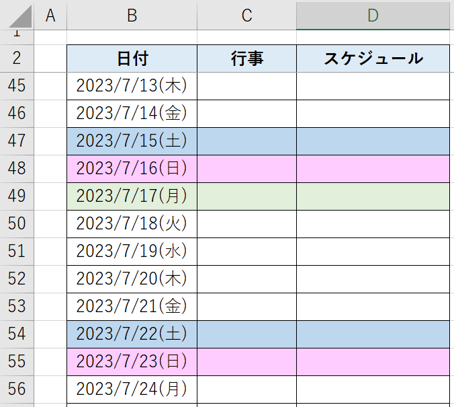Click cell with 2023/7/13(木)
Screen dimensions: 454x407
pos(132,86)
